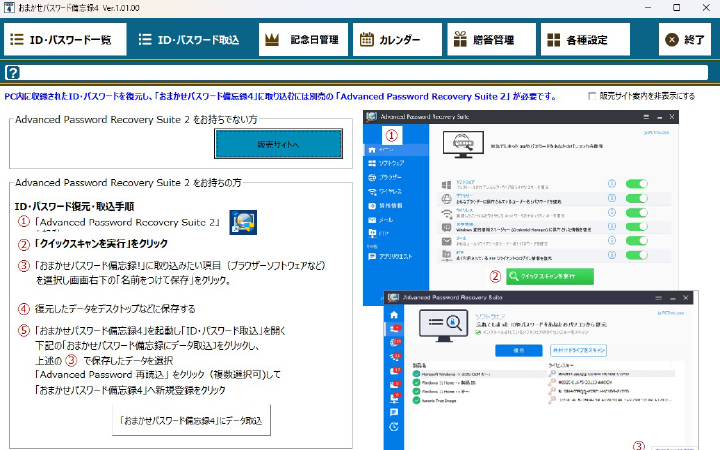Click the circled X icon on 終了
The height and width of the screenshot is (450, 720).
pos(672,39)
